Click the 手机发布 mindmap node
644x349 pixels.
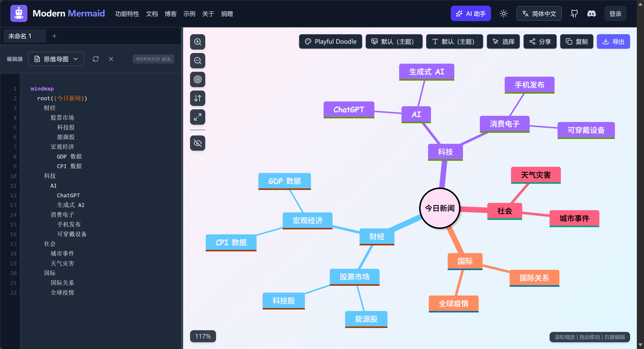(530, 85)
